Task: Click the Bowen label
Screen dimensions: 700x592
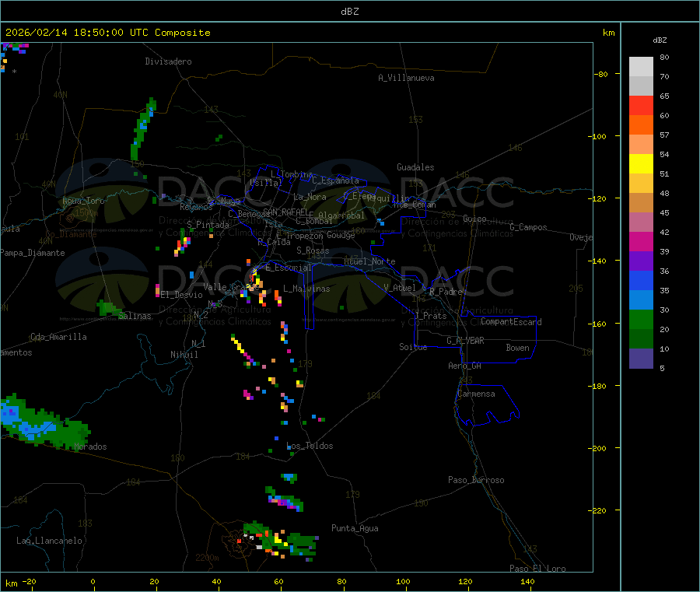Action: click(x=517, y=348)
